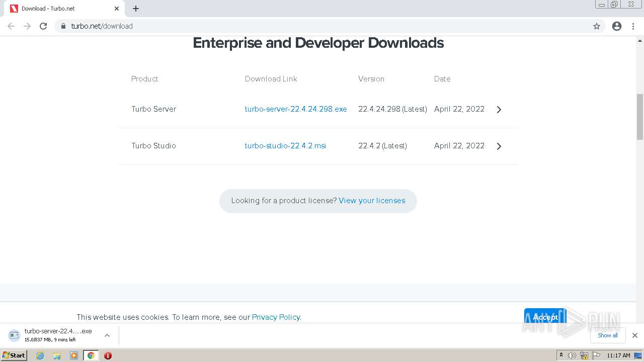
Task: Launch Internet Explorer from taskbar
Action: (x=40, y=355)
